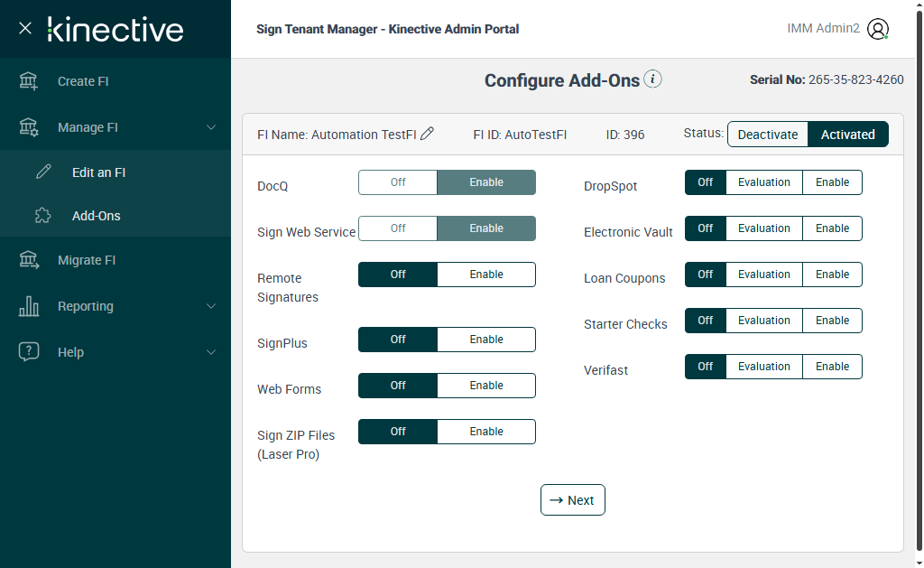Click the Kinective logo
Viewport: 924px width, 568px height.
(115, 30)
